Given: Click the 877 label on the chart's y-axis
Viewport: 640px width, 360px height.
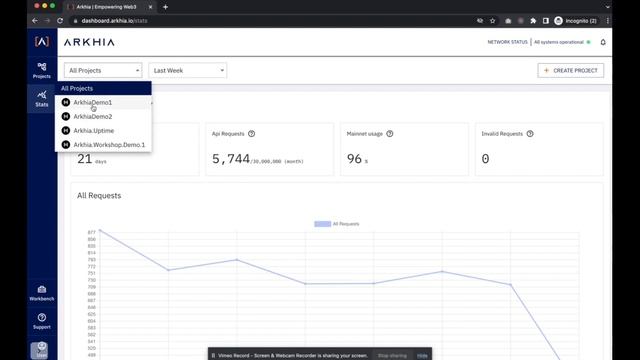Looking at the screenshot, I should coord(91,232).
